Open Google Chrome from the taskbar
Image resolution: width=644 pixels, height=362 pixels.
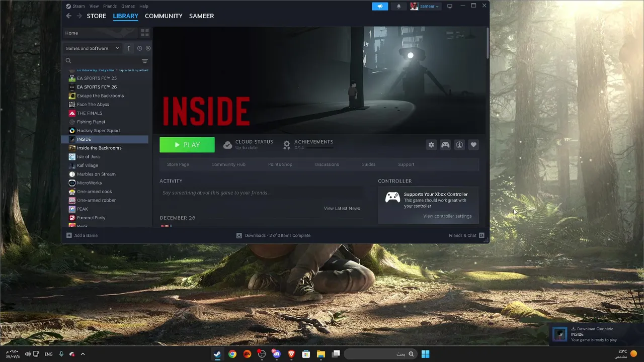click(232, 354)
